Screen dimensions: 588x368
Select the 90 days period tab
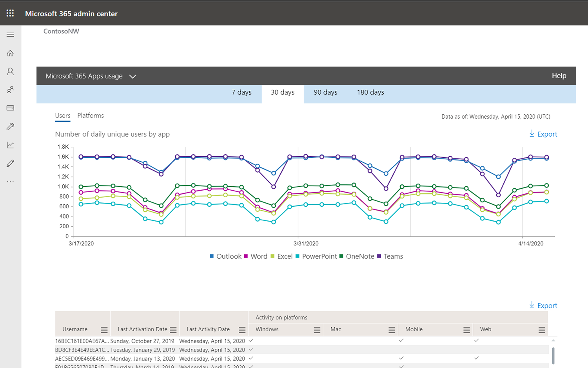coord(325,92)
